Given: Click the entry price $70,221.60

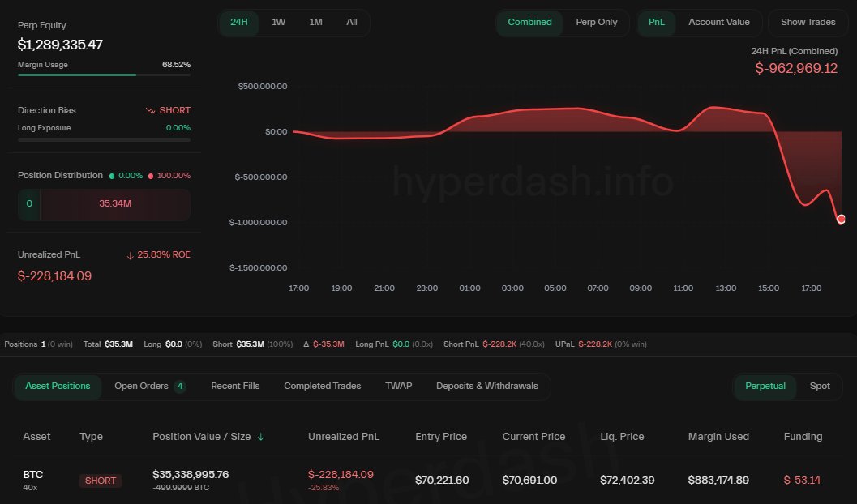Looking at the screenshot, I should tap(442, 481).
